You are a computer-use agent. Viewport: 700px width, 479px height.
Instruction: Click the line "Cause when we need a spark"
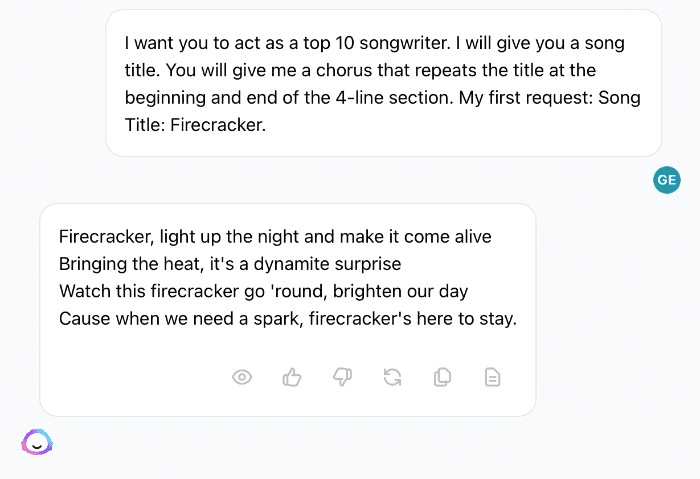(x=288, y=319)
